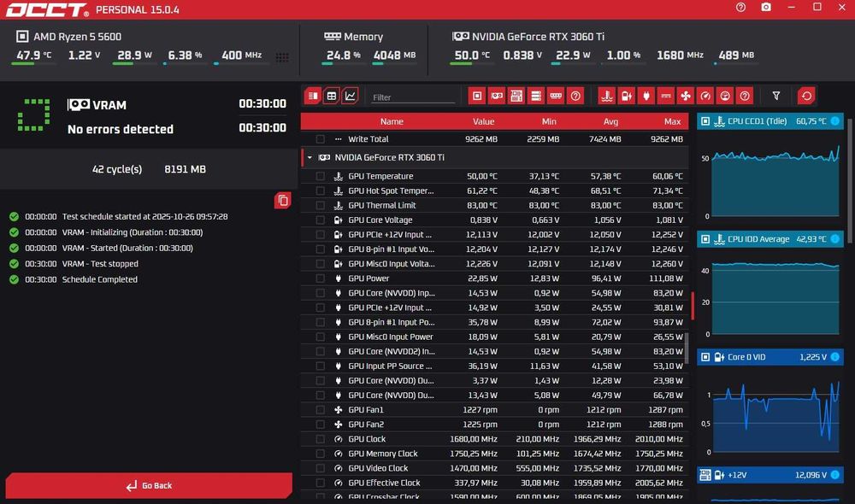
Task: Click the CPU IOD Average graph header
Action: click(770, 238)
